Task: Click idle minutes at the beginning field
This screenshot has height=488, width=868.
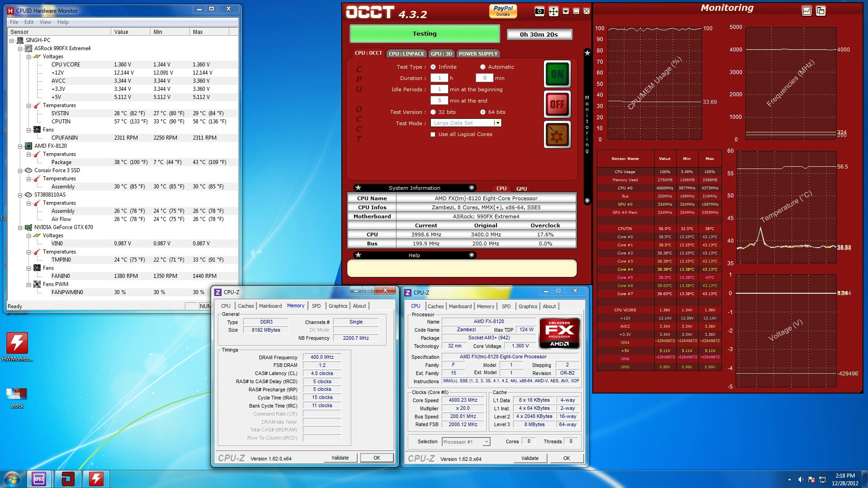Action: click(439, 89)
